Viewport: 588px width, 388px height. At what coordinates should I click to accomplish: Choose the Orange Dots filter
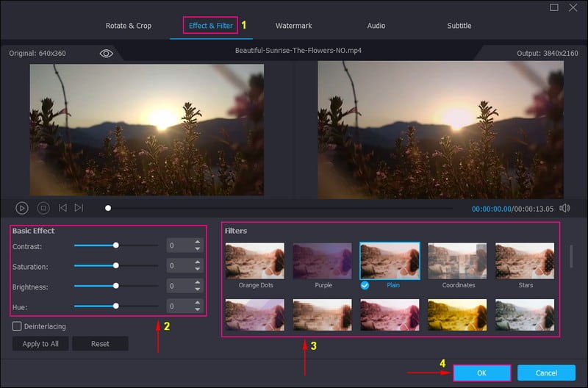pyautogui.click(x=254, y=261)
